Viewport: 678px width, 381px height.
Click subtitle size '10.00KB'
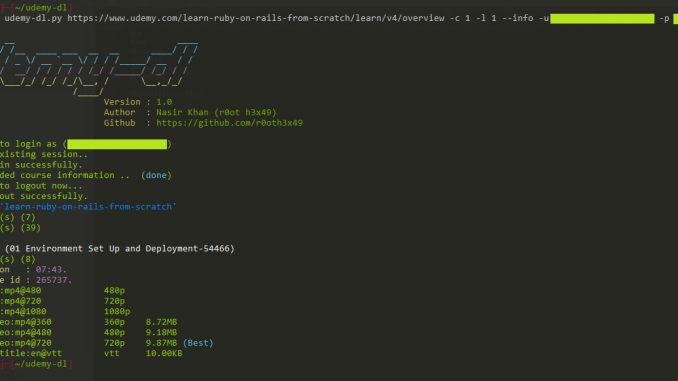[164, 353]
